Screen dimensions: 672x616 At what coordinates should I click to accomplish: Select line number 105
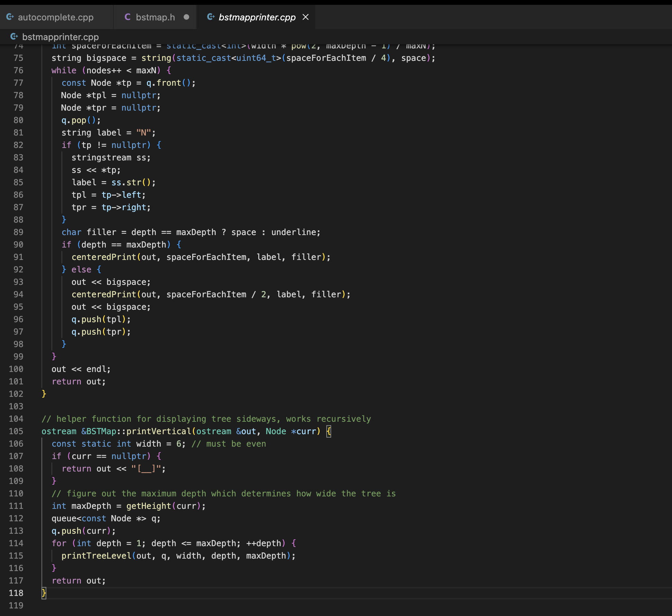click(16, 431)
